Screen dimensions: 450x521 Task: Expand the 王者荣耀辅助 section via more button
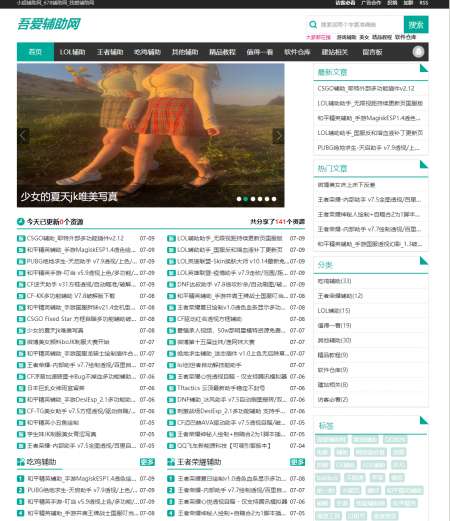tap(297, 462)
